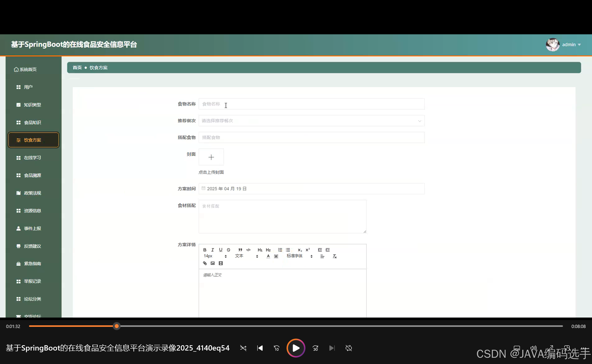
Task: Insert a code block
Action: click(x=248, y=250)
